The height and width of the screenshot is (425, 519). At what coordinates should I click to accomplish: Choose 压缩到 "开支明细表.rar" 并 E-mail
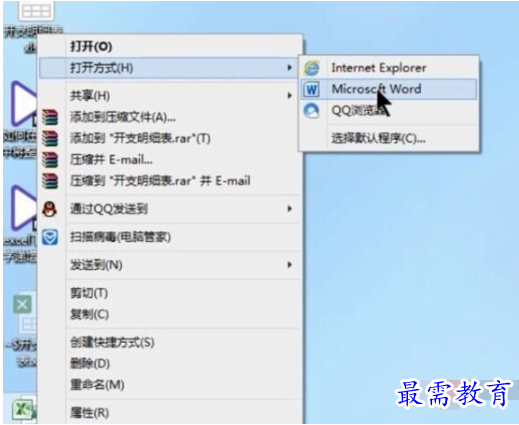coord(170,181)
